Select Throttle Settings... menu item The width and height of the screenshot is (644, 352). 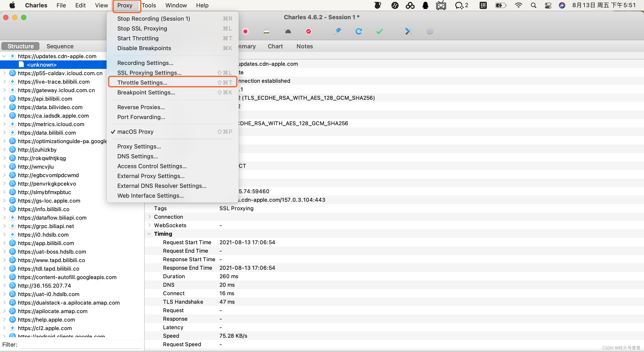pyautogui.click(x=172, y=82)
